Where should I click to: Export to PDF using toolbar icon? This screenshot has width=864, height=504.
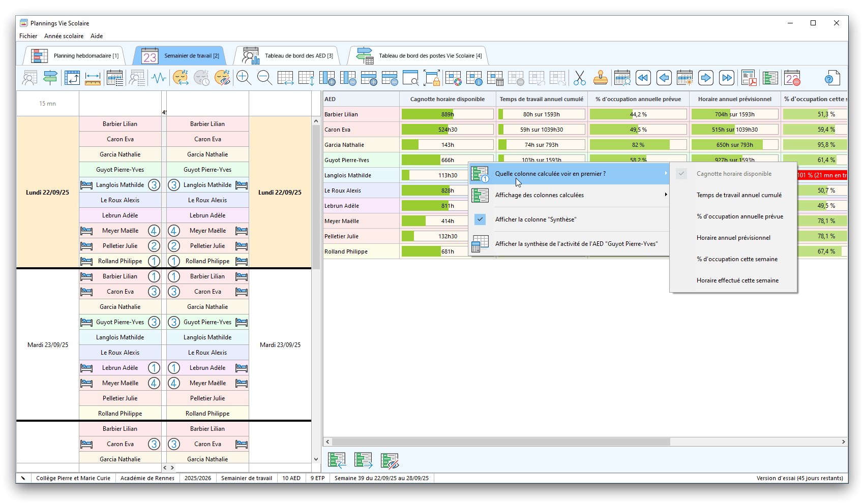(749, 78)
